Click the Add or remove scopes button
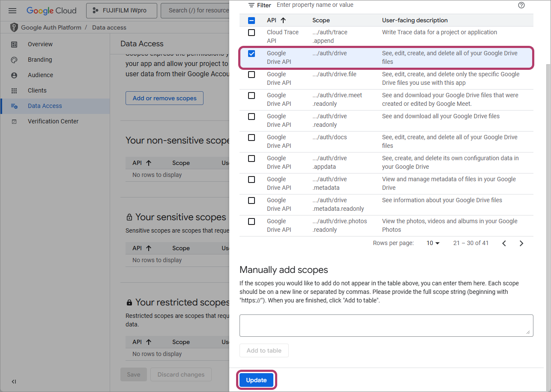Image resolution: width=551 pixels, height=392 pixels. (x=165, y=98)
